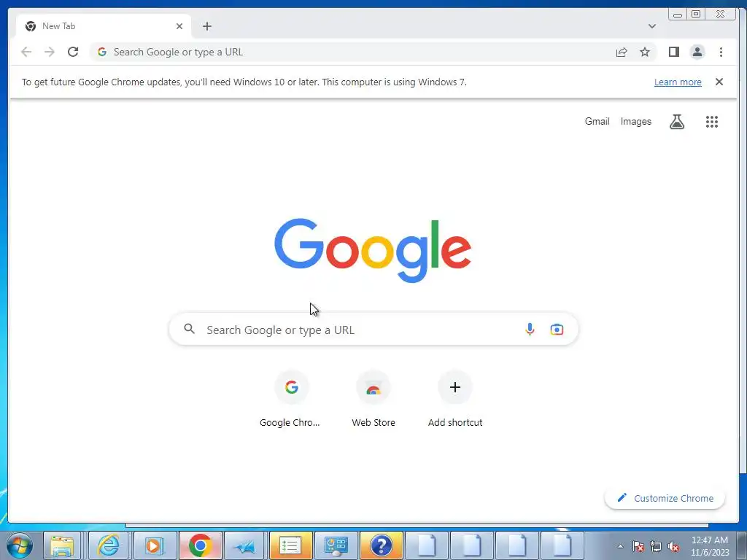This screenshot has width=747, height=560.
Task: Open the Google Chrome shortcut tile
Action: (291, 399)
